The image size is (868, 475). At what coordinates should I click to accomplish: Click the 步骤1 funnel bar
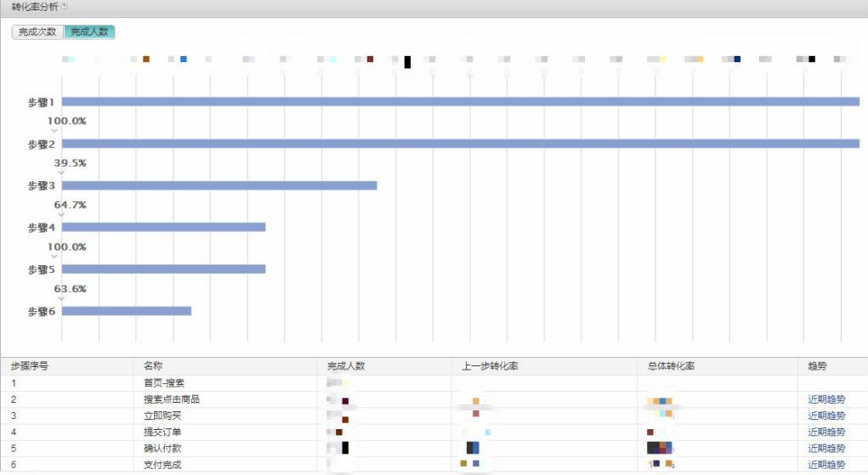[x=460, y=102]
